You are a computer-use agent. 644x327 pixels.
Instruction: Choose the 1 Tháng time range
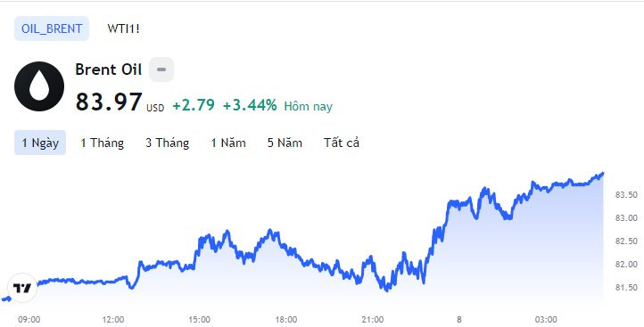point(102,143)
